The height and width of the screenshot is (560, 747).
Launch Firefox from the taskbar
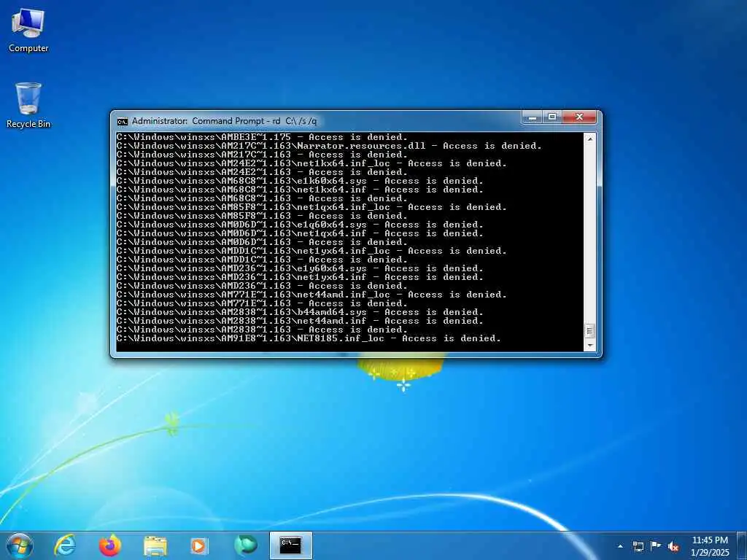tap(109, 545)
